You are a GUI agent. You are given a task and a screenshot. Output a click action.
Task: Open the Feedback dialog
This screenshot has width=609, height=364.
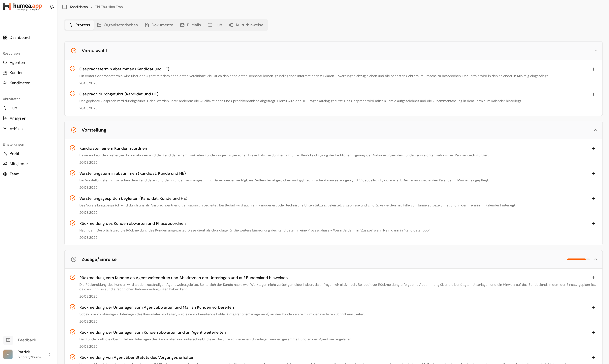27,340
